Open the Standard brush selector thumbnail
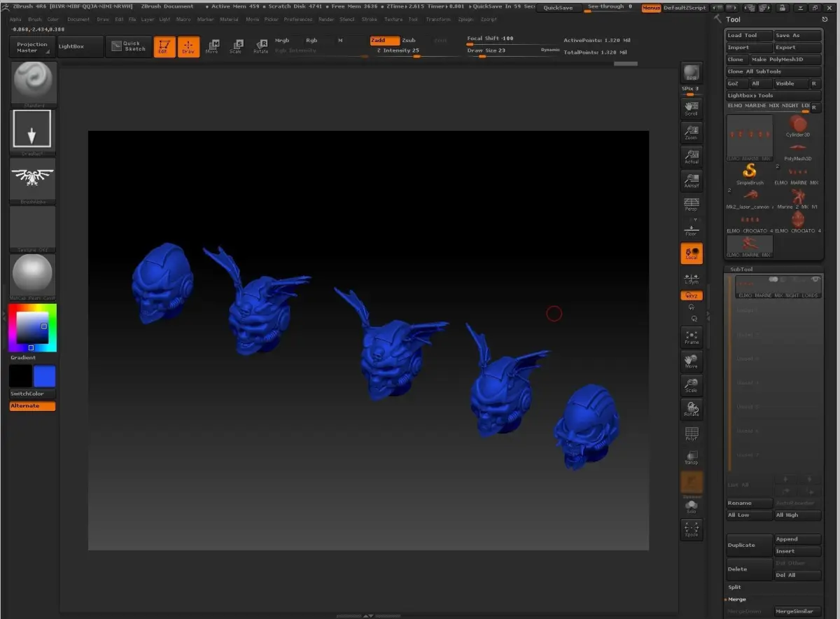This screenshot has width=840, height=619. coord(34,83)
